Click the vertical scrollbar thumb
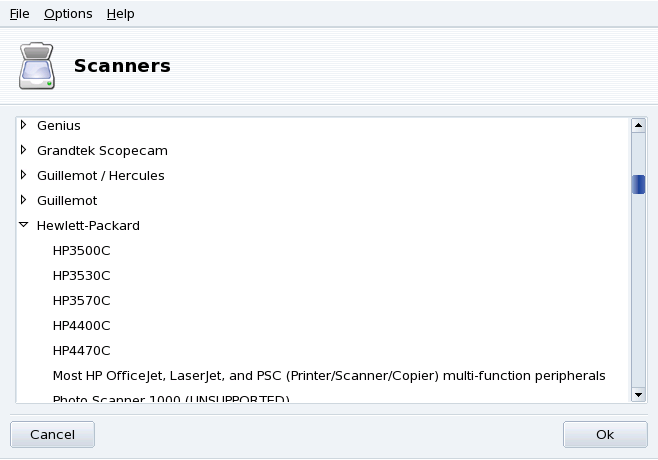Viewport: 658px width, 460px height. pos(638,185)
